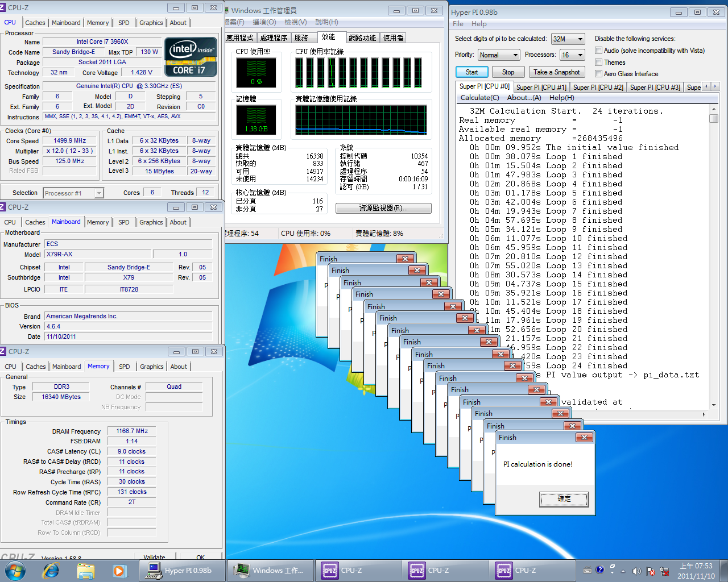Enable Audio service disable checkbox

pyautogui.click(x=598, y=51)
